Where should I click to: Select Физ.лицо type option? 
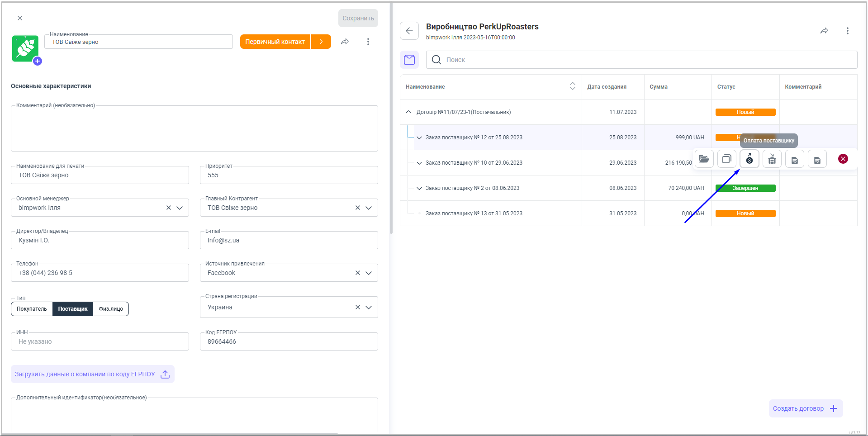111,309
